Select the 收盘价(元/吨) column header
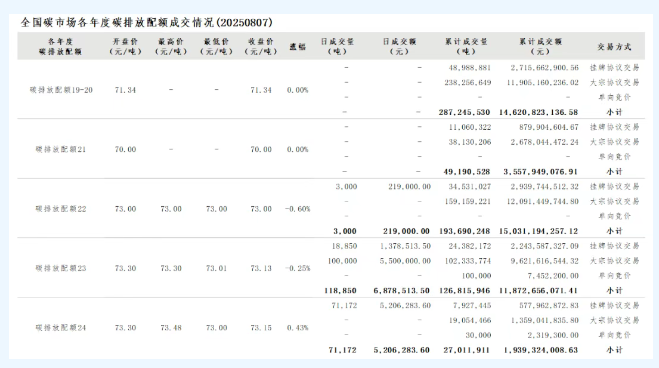 tap(261, 47)
